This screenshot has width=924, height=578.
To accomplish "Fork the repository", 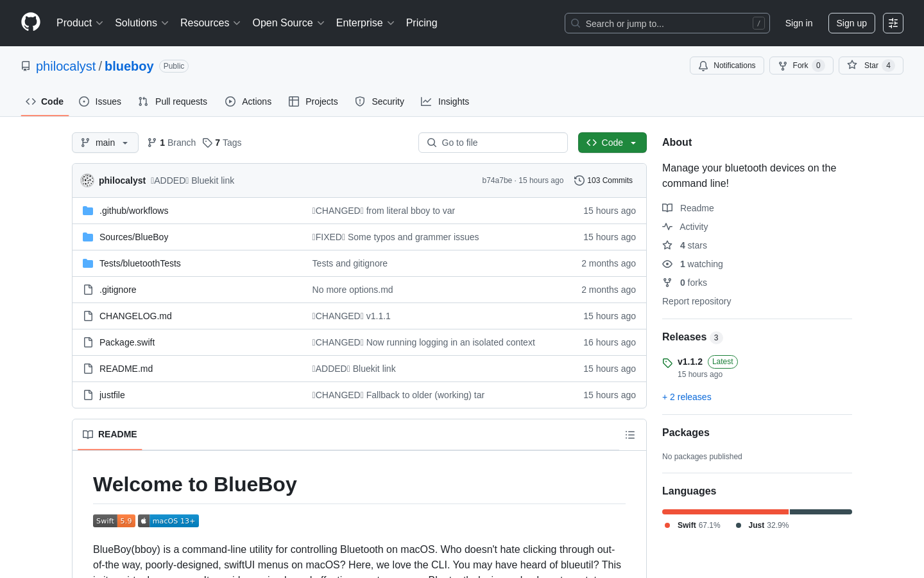I will pyautogui.click(x=801, y=66).
